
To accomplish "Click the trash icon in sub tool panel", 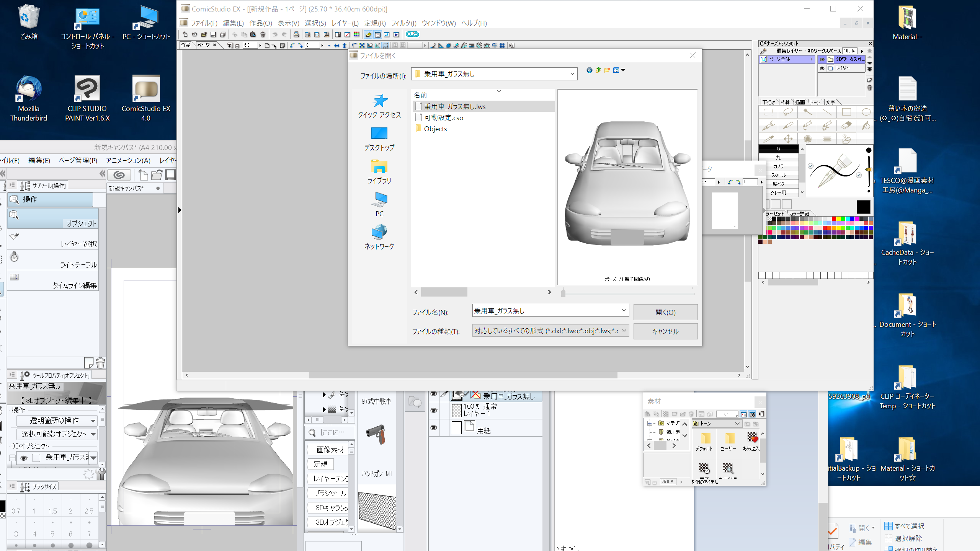I will (100, 362).
